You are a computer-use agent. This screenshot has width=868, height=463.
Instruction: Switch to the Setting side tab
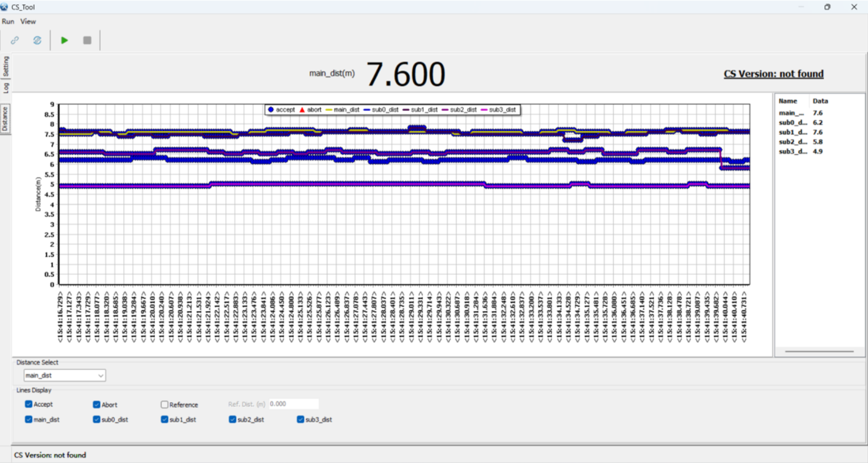(x=6, y=67)
